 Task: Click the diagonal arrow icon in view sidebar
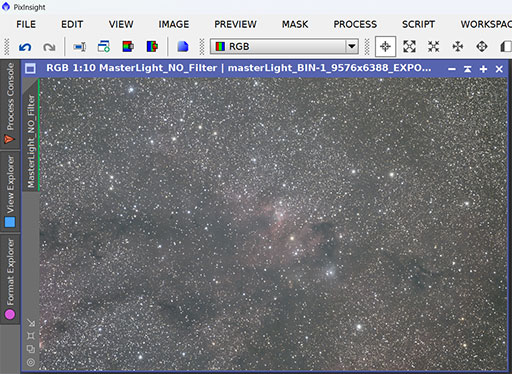[x=31, y=323]
